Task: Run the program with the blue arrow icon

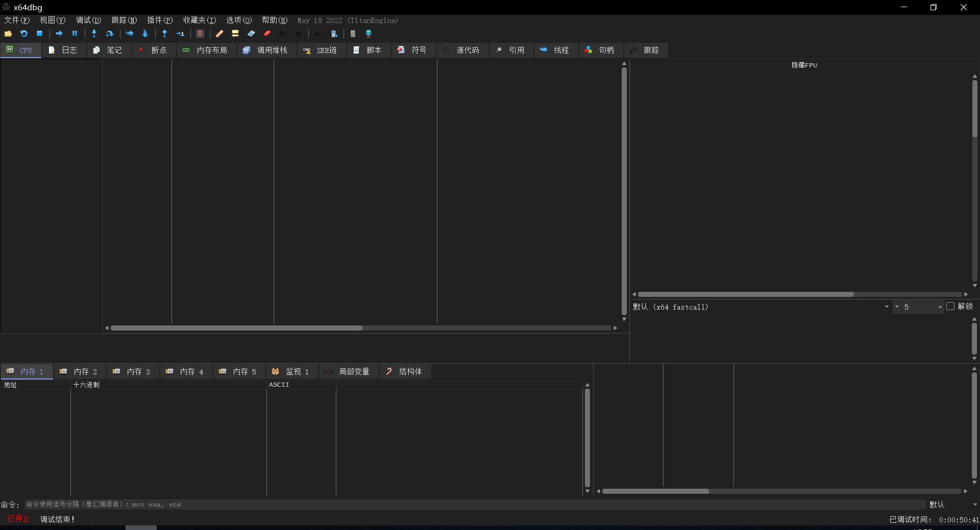Action: (59, 34)
